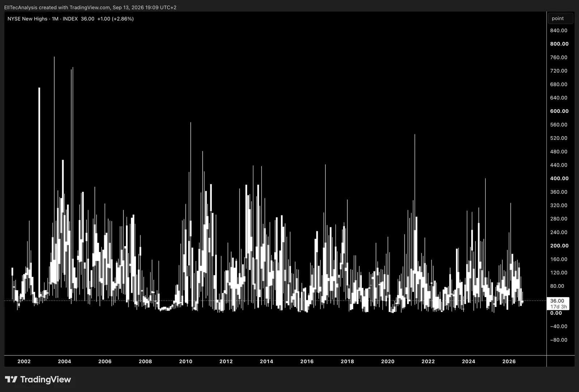579x392 pixels.
Task: Click the 2016 year on time axis
Action: click(x=307, y=361)
